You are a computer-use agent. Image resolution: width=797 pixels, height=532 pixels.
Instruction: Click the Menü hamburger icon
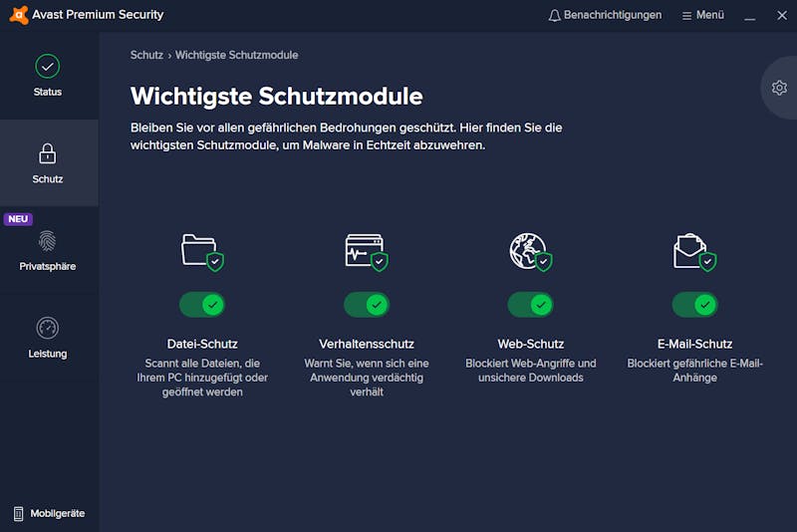click(686, 16)
